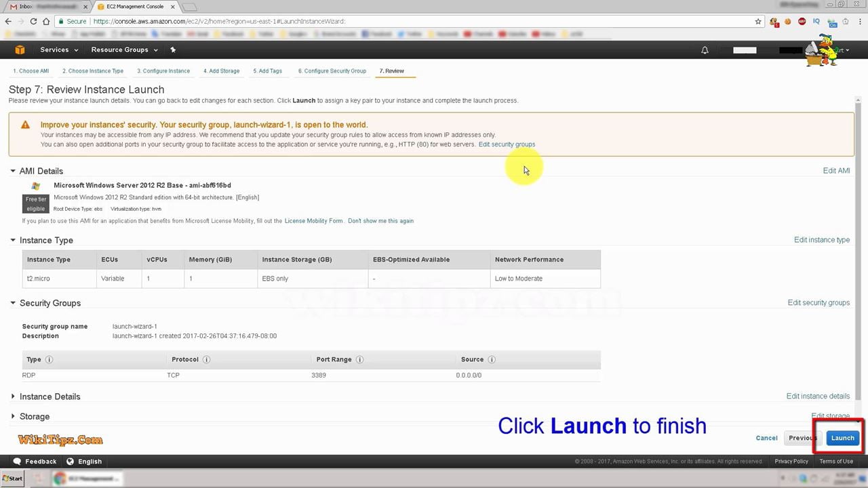The width and height of the screenshot is (868, 488).
Task: Click the Edit instance type link
Action: [822, 240]
